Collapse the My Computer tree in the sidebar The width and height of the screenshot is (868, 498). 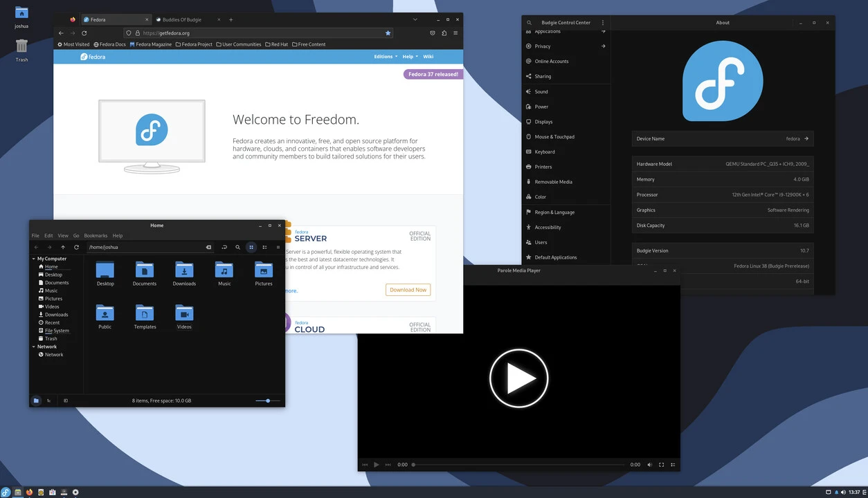33,258
